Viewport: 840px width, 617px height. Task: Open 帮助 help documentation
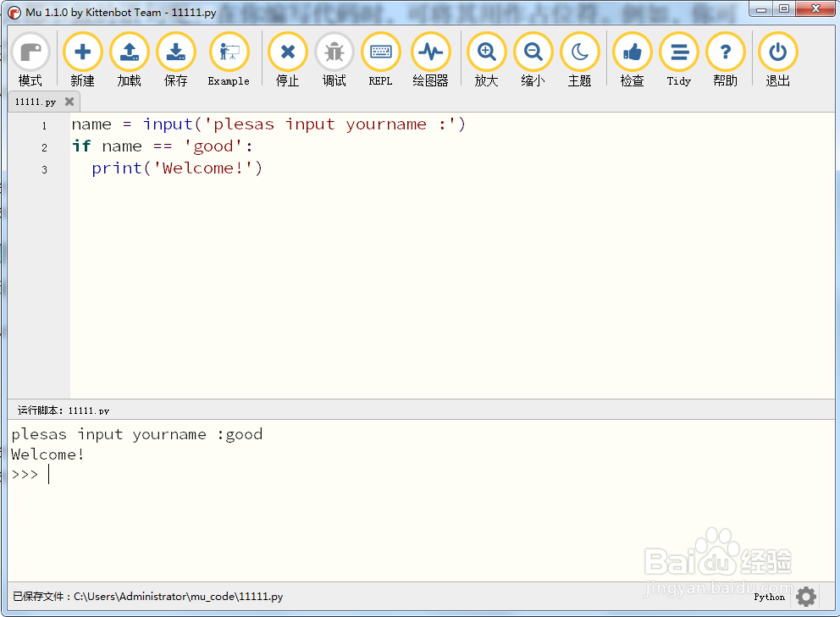coord(725,52)
